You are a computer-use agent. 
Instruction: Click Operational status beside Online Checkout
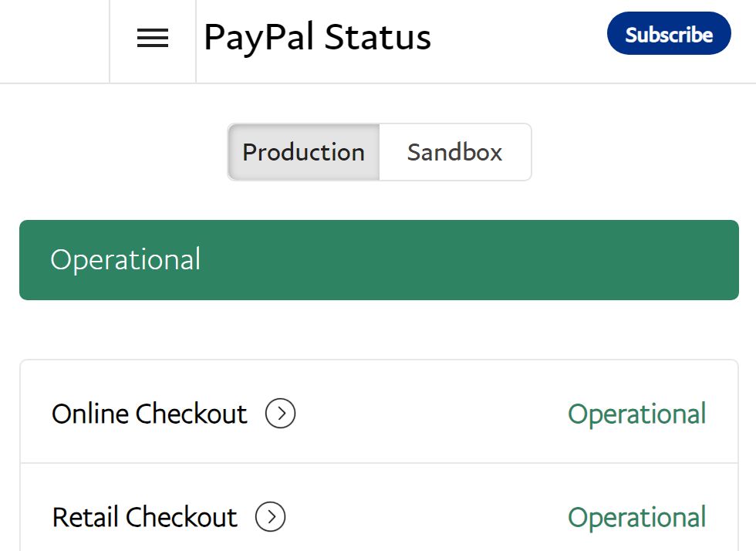637,414
